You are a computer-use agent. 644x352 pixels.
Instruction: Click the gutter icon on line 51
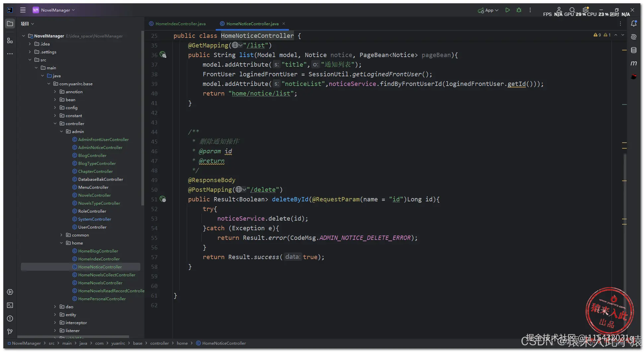[163, 199]
